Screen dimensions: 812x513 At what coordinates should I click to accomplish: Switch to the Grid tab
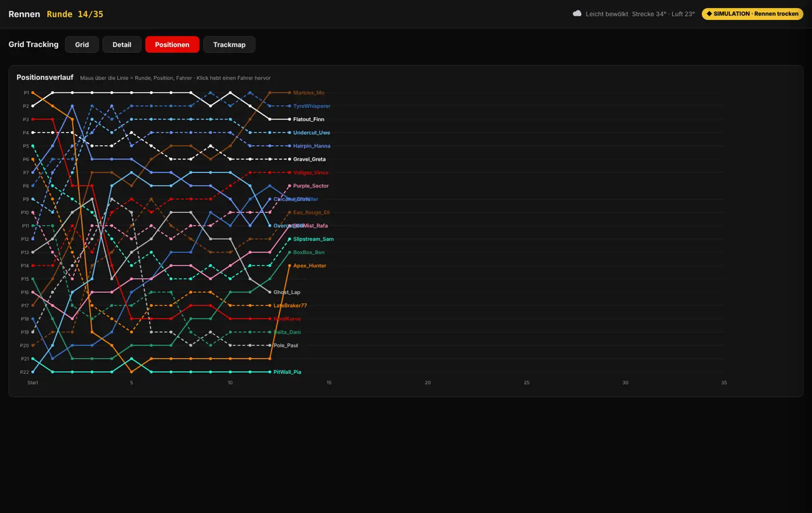click(82, 45)
